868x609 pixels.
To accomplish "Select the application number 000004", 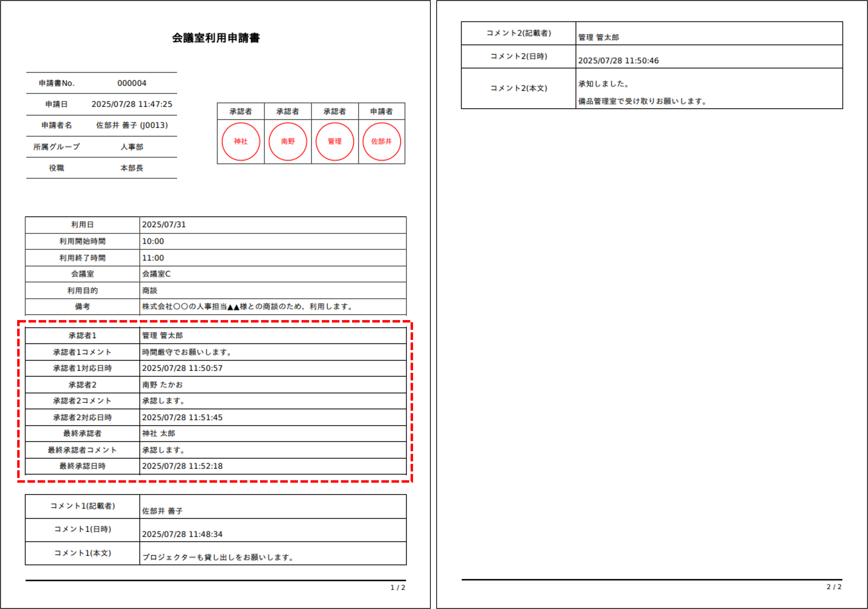I will coord(132,83).
